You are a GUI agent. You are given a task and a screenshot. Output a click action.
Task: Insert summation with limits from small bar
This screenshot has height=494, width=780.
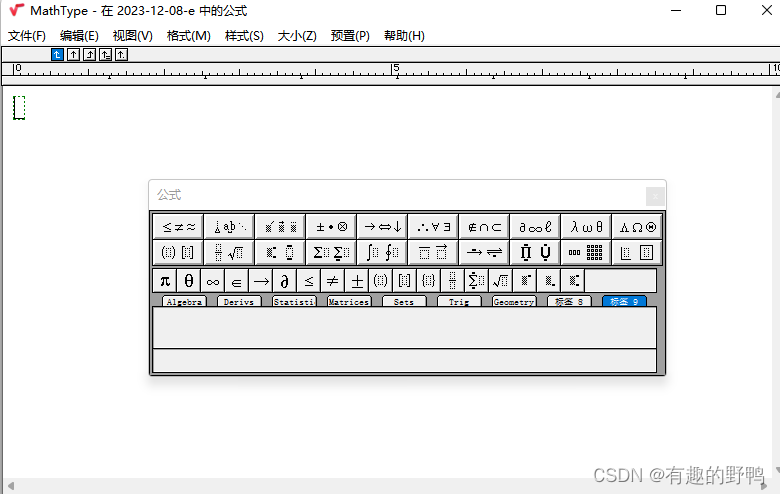(477, 281)
